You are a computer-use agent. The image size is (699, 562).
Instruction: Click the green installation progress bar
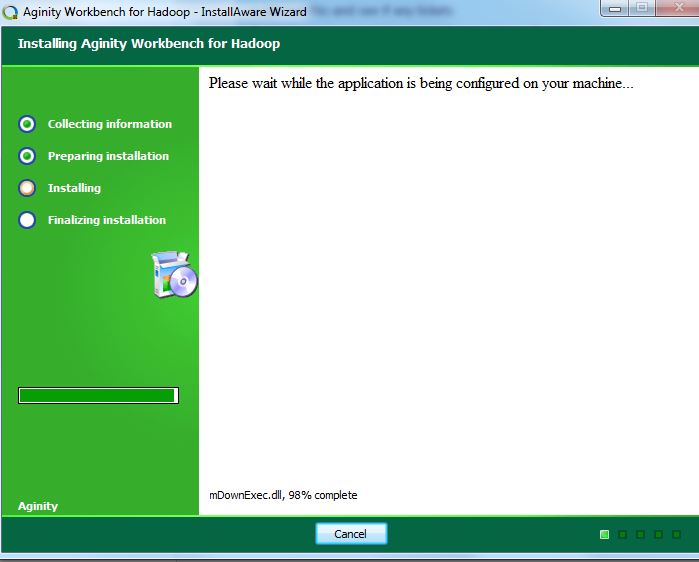coord(99,395)
